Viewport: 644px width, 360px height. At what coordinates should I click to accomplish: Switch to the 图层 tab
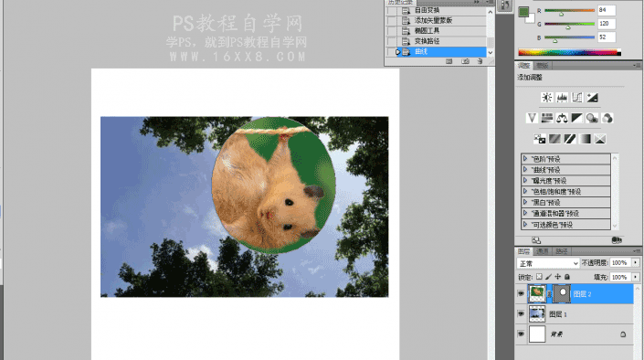523,251
